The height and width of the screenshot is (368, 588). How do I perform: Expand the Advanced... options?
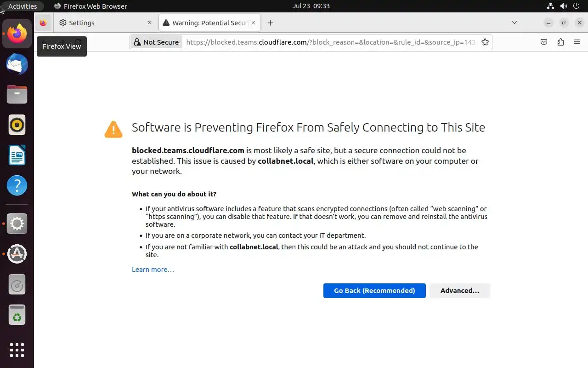click(459, 291)
